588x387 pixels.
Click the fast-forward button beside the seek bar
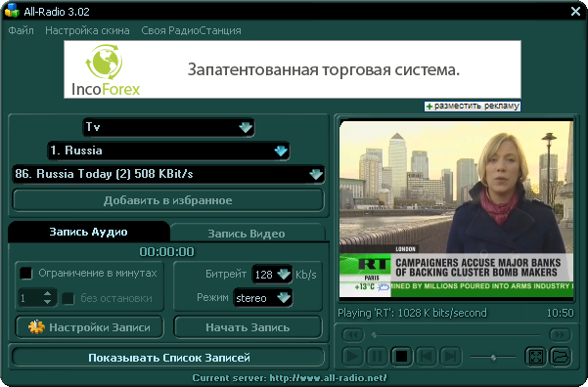click(x=560, y=334)
